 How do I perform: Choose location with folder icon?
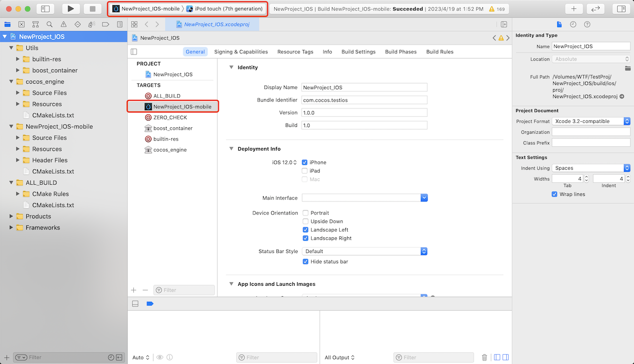pyautogui.click(x=628, y=68)
